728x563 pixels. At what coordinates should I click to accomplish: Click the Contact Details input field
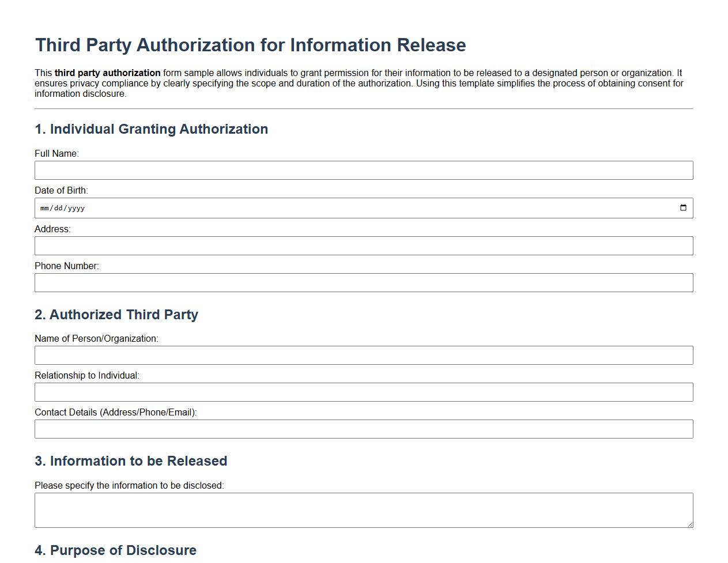tap(363, 429)
